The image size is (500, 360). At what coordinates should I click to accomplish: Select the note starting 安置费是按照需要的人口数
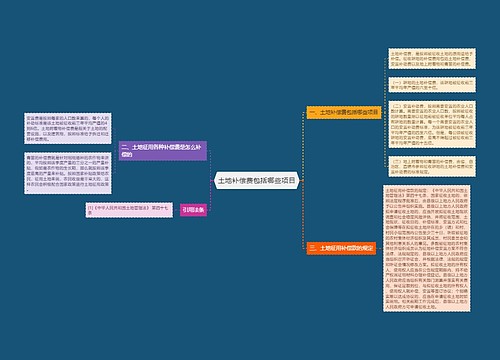point(68,128)
